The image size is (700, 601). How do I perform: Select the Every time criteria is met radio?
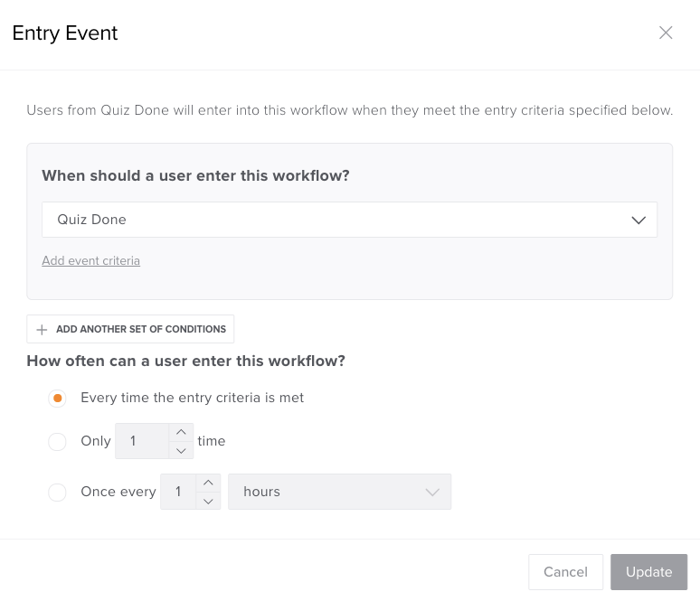tap(57, 399)
